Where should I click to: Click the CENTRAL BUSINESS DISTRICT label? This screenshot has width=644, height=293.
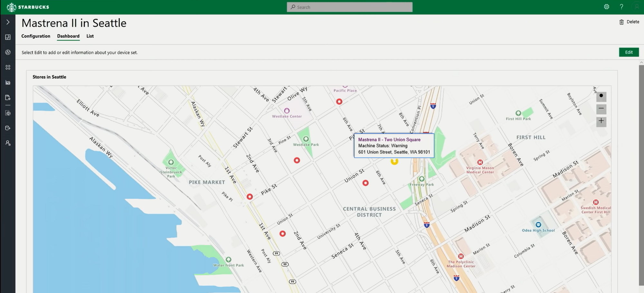[x=369, y=212]
